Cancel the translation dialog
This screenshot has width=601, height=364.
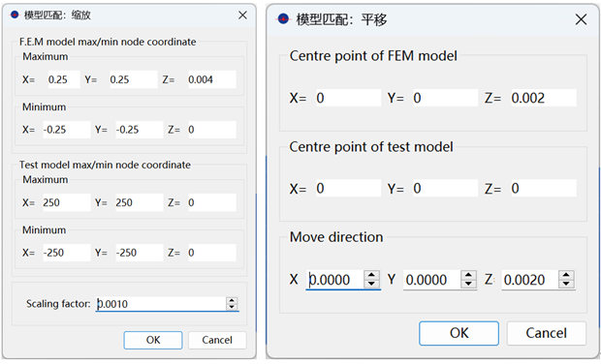pos(546,333)
